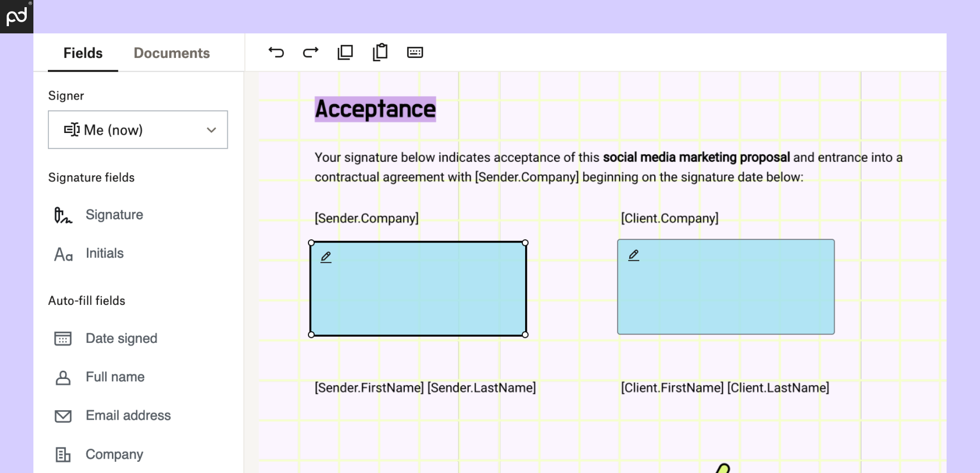Click the PandaDoc logo icon
The image size is (980, 473).
coord(16,16)
